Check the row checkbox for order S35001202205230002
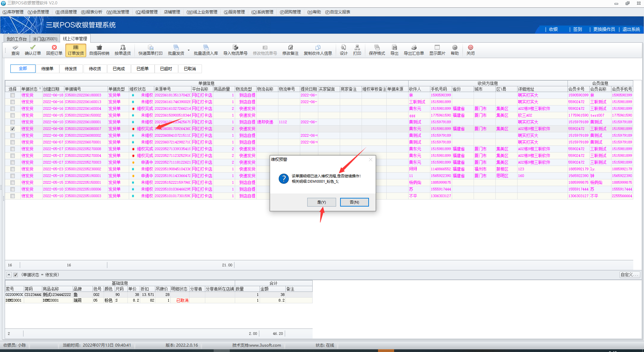 [12, 169]
